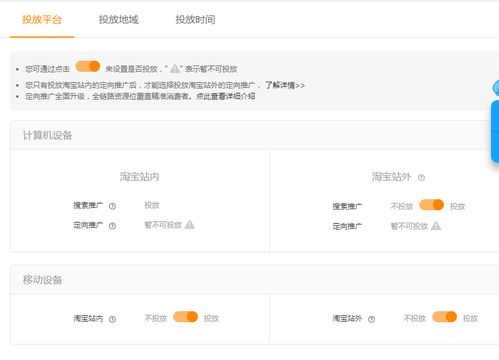Click help icon next to 淘宝站内 定向推广

click(112, 226)
